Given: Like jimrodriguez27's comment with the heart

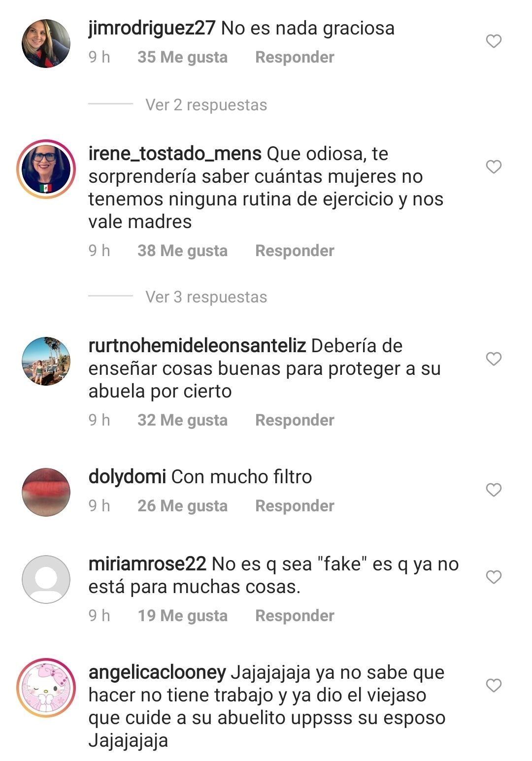Looking at the screenshot, I should [494, 41].
